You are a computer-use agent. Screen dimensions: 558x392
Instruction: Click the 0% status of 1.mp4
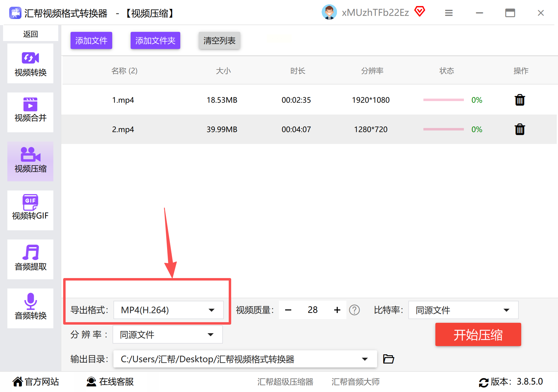click(x=477, y=100)
